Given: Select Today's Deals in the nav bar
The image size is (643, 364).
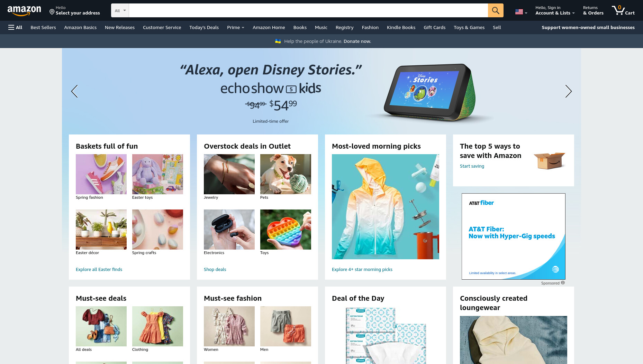Looking at the screenshot, I should [x=204, y=27].
